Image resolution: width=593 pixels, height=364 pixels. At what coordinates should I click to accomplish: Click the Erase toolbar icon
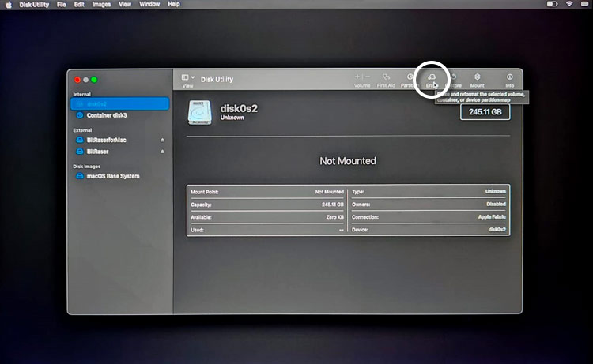pos(431,77)
